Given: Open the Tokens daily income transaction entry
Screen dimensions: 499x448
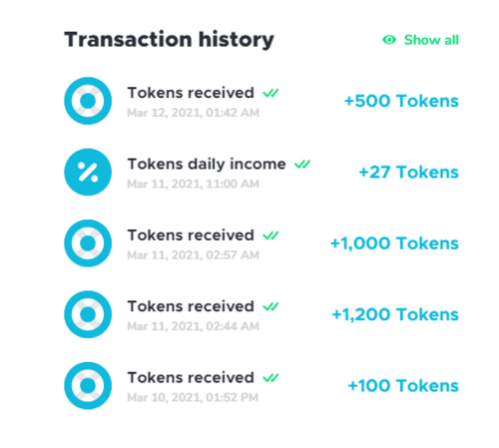Looking at the screenshot, I should click(261, 172).
